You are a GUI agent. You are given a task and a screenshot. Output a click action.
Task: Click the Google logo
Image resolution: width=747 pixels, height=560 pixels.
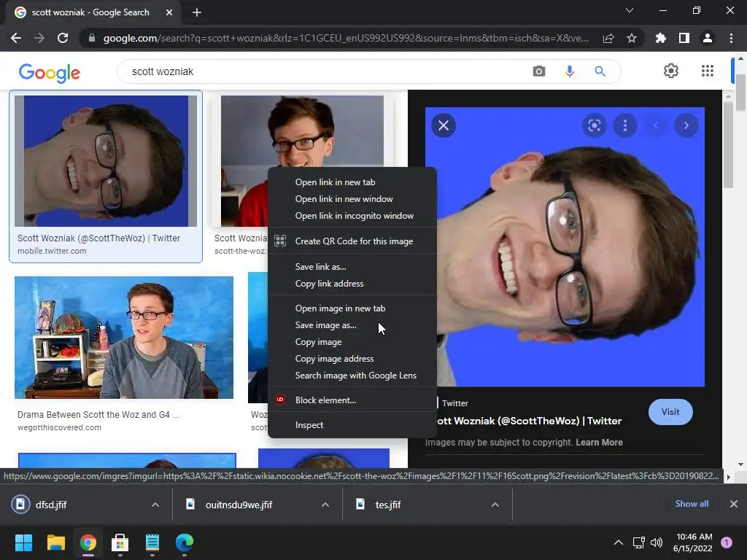(50, 73)
